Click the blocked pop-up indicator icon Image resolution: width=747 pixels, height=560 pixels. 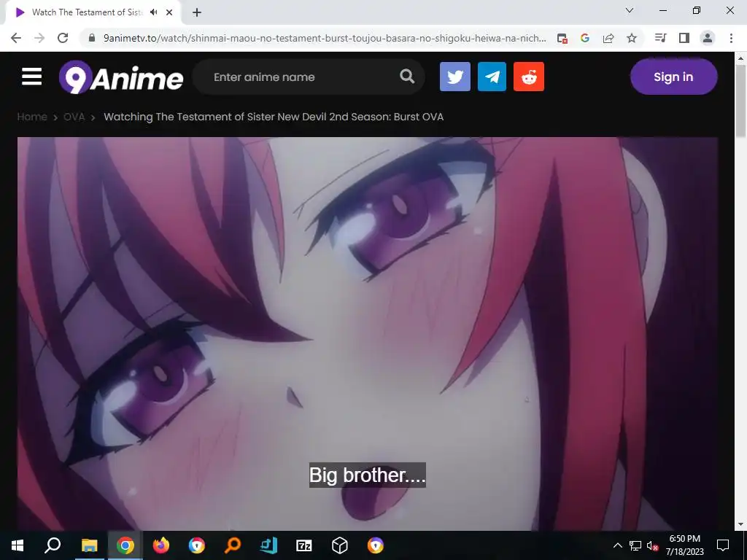(562, 38)
